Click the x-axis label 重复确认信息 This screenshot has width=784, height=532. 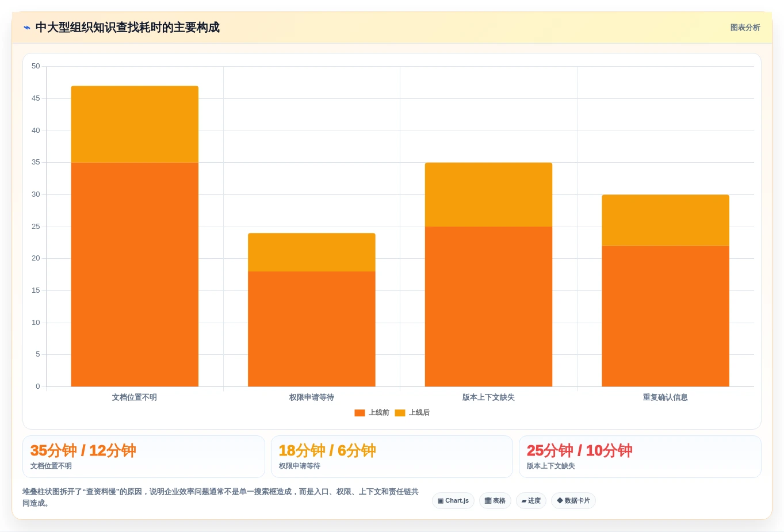[x=666, y=397]
